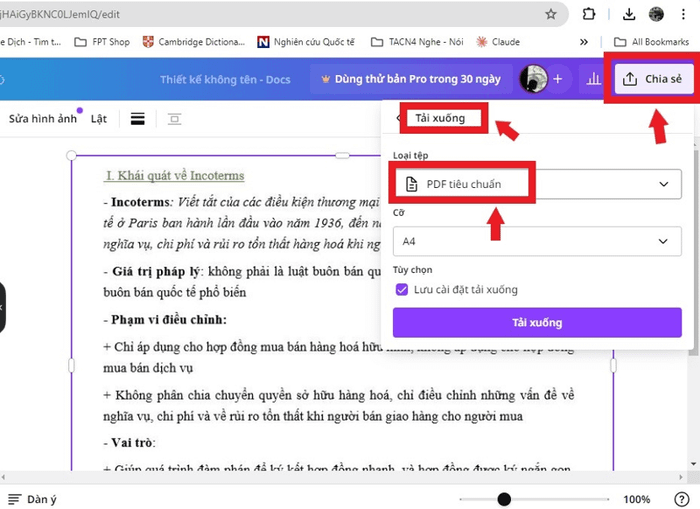
Task: Adjust the zoom slider handle
Action: click(504, 499)
